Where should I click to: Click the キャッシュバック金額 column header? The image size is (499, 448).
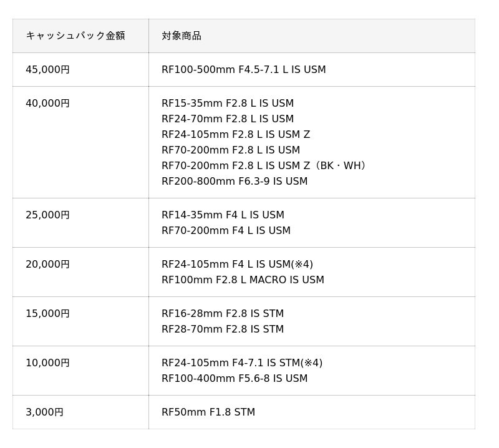coord(75,36)
